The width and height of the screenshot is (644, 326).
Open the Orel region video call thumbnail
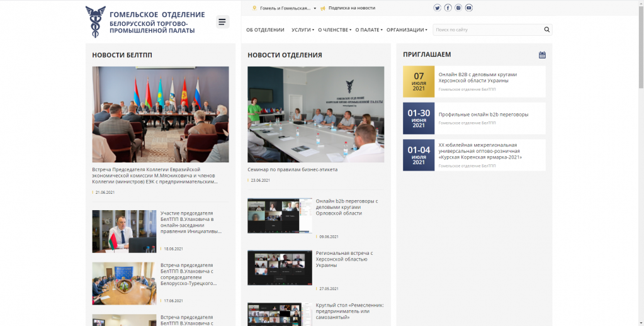(280, 216)
